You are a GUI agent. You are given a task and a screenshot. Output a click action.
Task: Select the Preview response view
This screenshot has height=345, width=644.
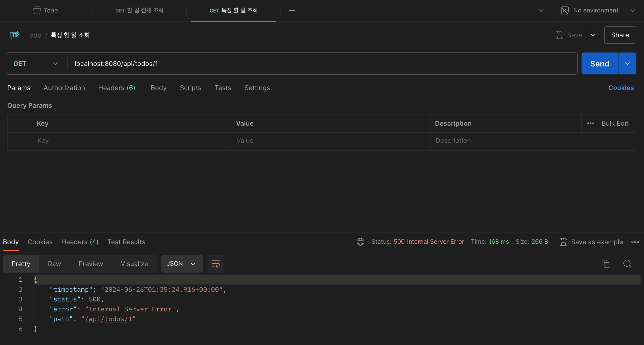click(91, 264)
